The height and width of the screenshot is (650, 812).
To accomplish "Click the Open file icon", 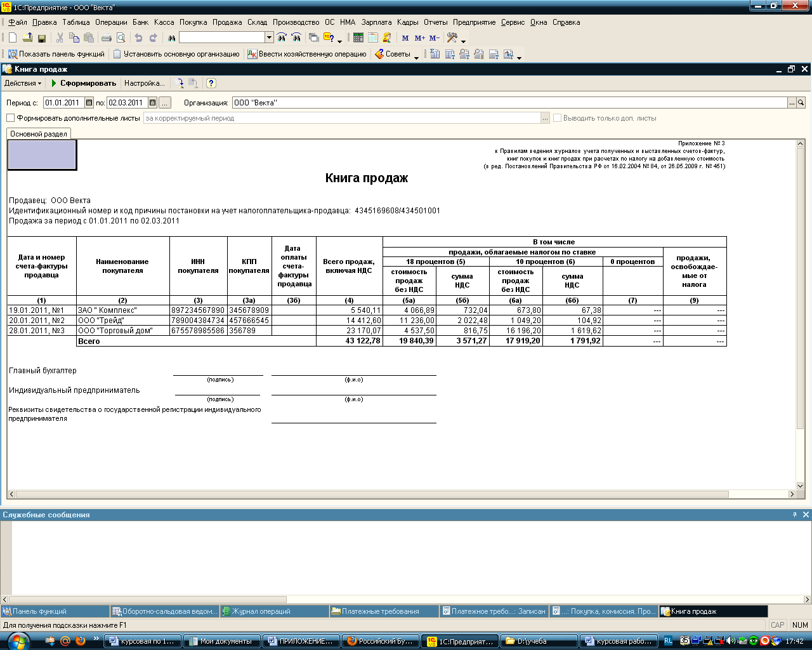I will [27, 38].
